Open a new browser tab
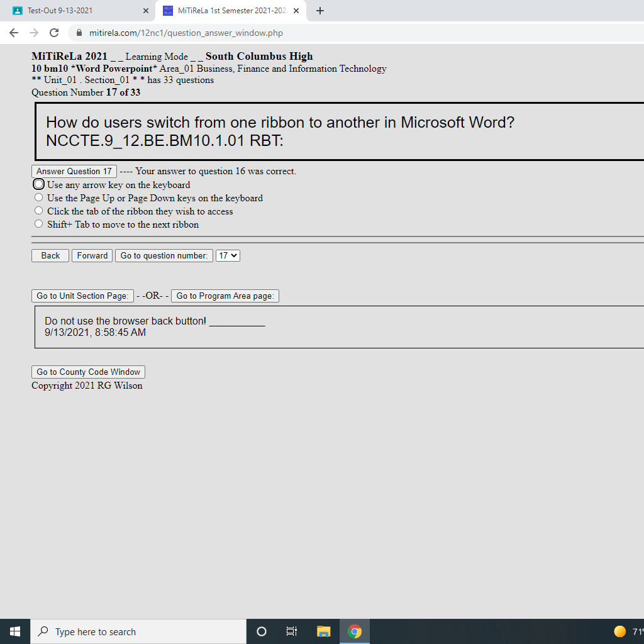The height and width of the screenshot is (644, 644). (x=320, y=11)
